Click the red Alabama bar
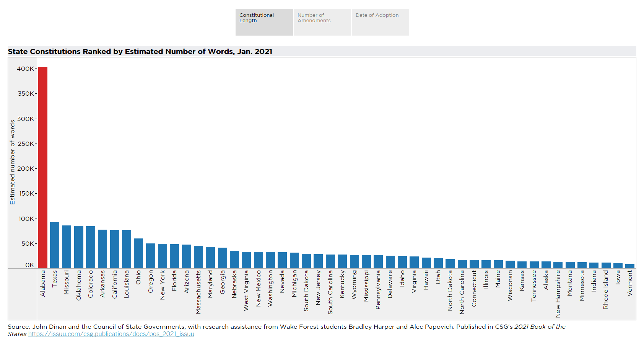 click(43, 168)
